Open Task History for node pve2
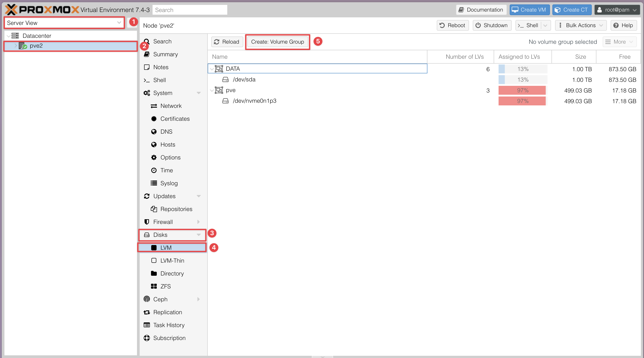 (x=169, y=325)
